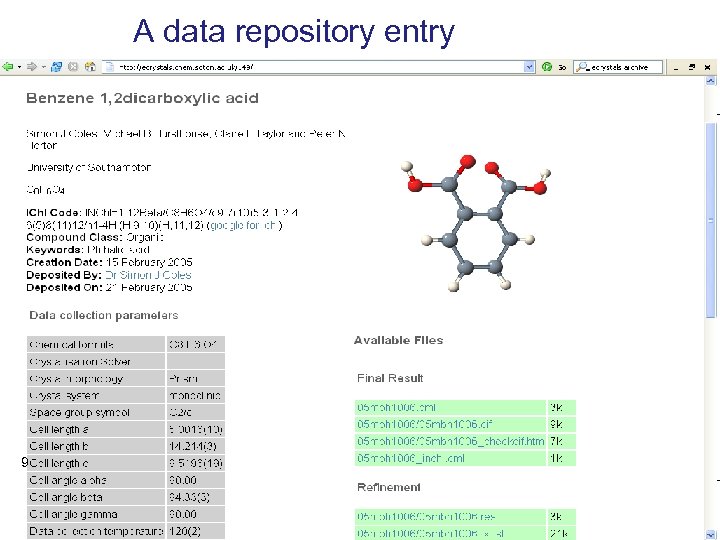Viewport: 720px width, 540px height.
Task: Go back with the green back arrow
Action: click(7, 67)
